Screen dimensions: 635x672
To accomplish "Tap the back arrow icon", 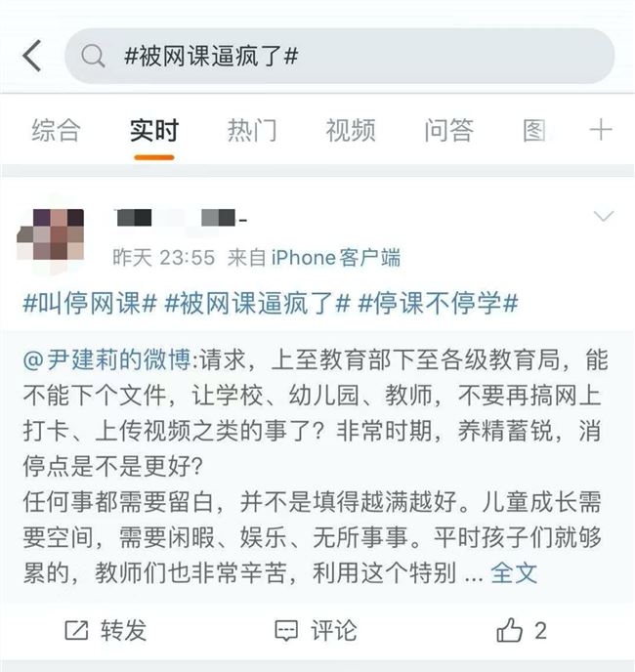I will tap(32, 56).
